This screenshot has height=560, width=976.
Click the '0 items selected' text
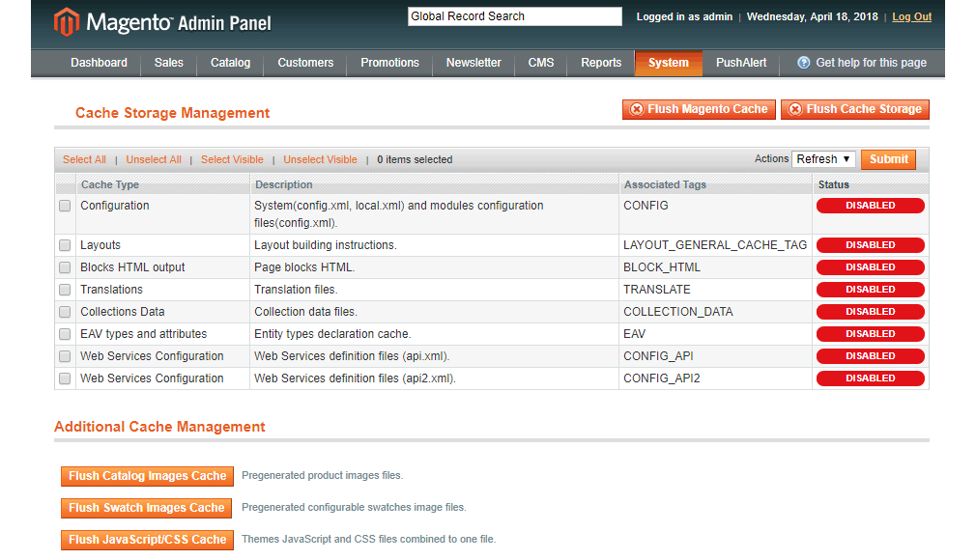click(x=415, y=160)
